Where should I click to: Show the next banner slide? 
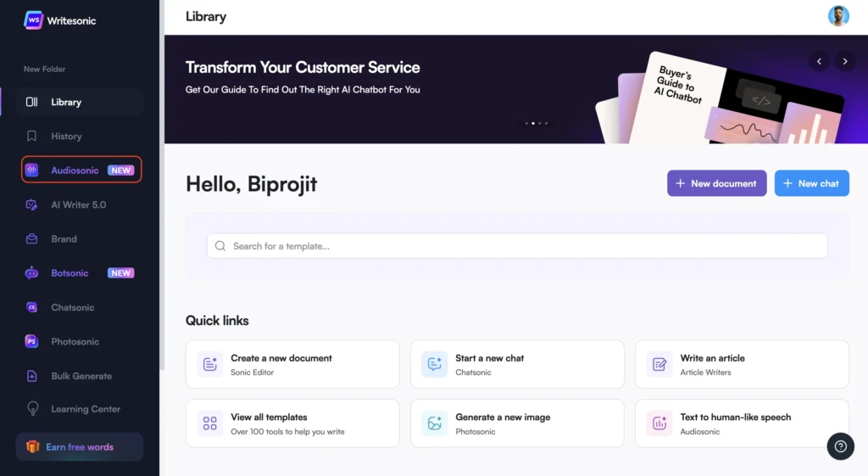point(844,61)
